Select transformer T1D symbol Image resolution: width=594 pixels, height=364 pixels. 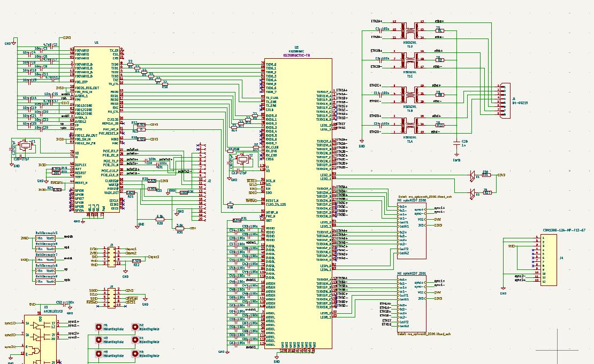tap(409, 29)
